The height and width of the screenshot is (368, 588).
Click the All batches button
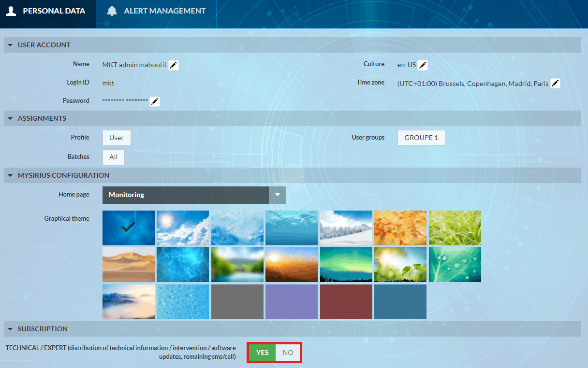coord(114,157)
